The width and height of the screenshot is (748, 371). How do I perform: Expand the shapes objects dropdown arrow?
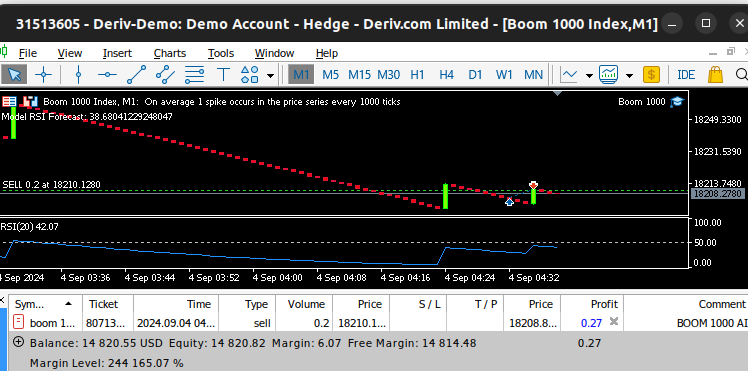pos(270,75)
